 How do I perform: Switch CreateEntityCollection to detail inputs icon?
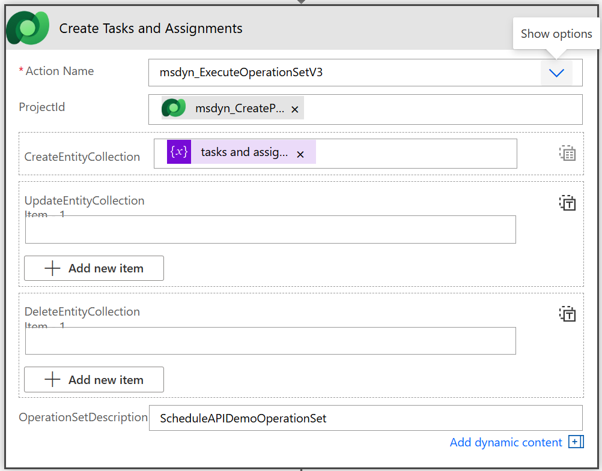click(x=567, y=153)
